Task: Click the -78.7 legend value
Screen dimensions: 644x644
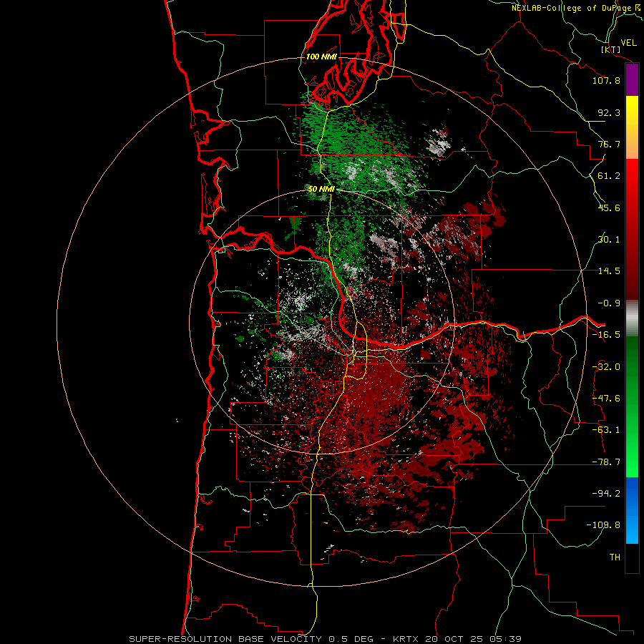Action: (x=606, y=462)
